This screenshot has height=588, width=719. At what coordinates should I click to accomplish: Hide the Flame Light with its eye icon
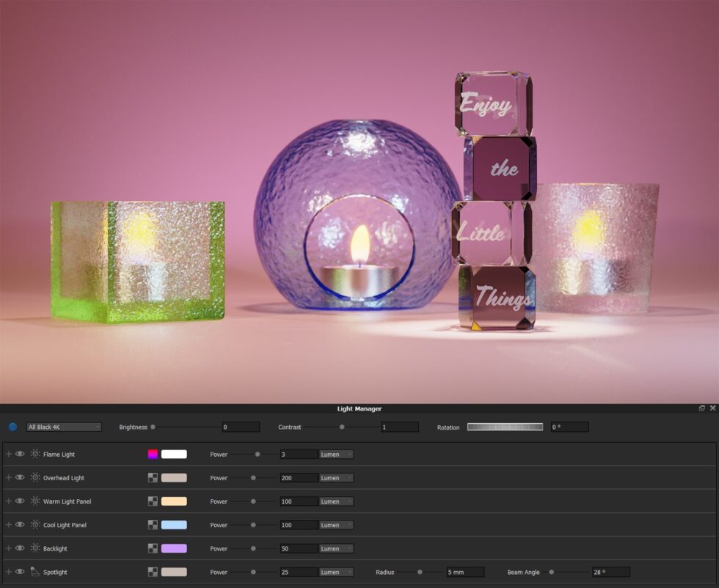point(20,455)
